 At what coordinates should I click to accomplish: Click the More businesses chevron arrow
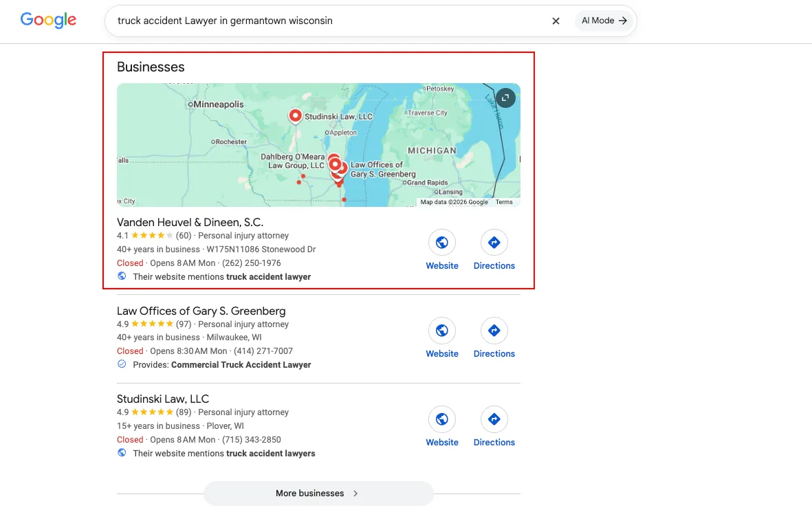355,494
